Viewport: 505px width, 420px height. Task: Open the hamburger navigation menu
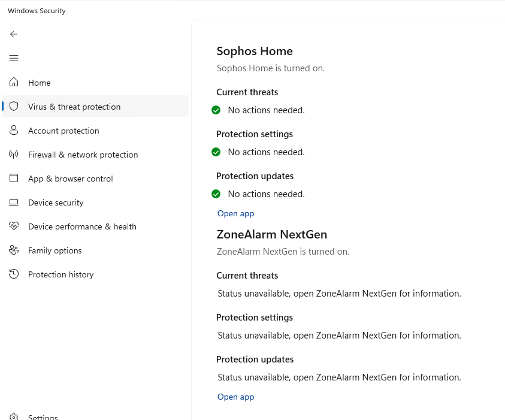click(x=14, y=58)
